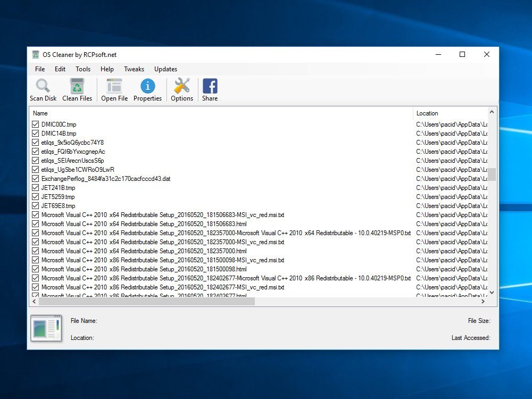Uncheck the JET241B.tmp checkbox
This screenshot has width=532, height=399.
(x=35, y=188)
